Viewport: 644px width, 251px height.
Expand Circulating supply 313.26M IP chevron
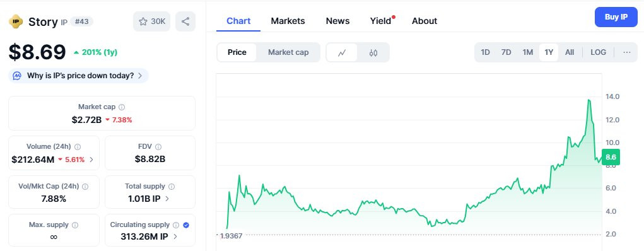175,236
